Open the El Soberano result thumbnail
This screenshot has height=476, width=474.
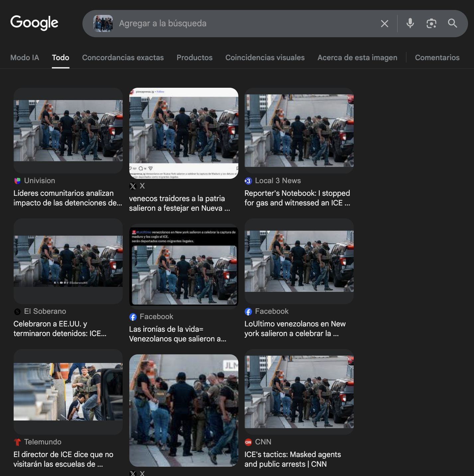tap(68, 261)
